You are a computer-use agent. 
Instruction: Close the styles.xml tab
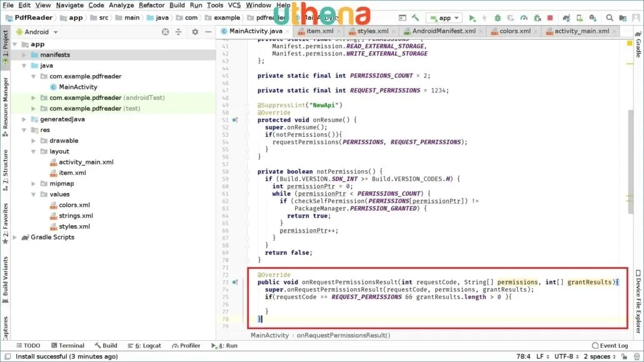click(393, 31)
